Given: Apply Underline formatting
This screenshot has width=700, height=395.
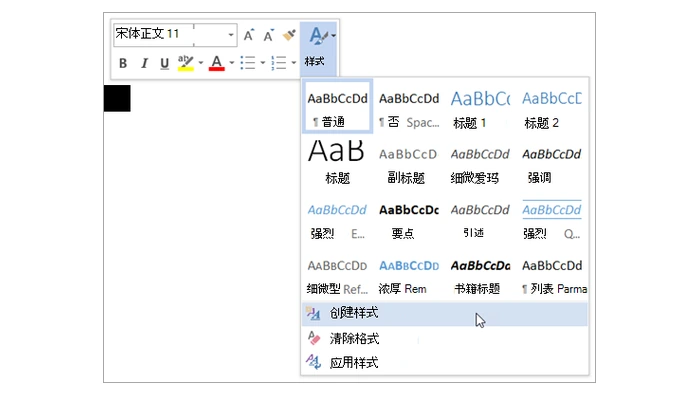Looking at the screenshot, I should pos(165,63).
